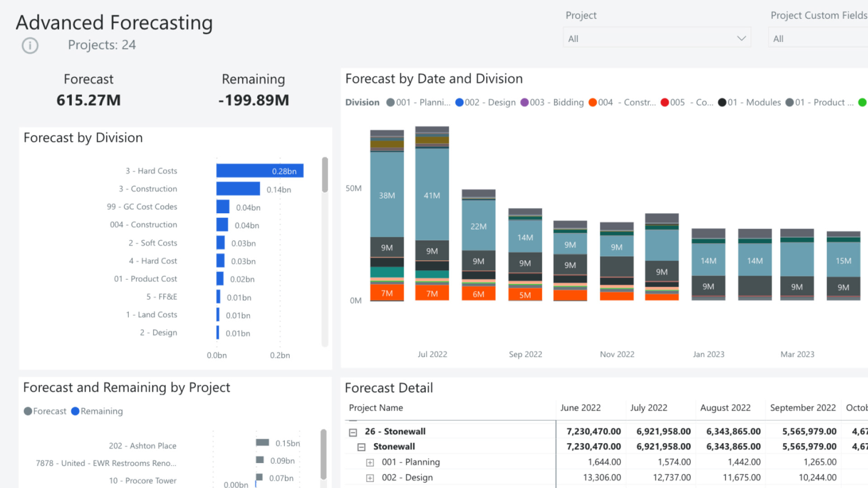
Task: Expand the 001 - Planning row
Action: click(370, 463)
